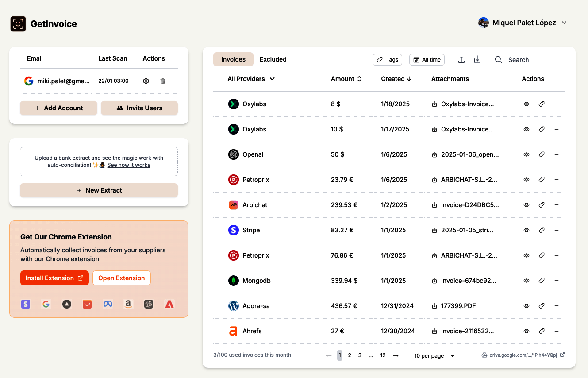Delete the miki.palet@gma... account with trash icon
The width and height of the screenshot is (588, 378).
point(162,81)
